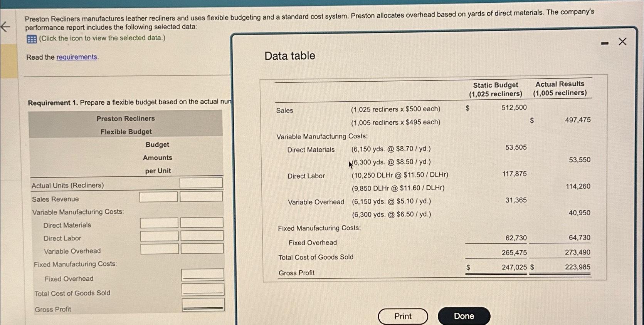Click the Data table heading

(290, 56)
